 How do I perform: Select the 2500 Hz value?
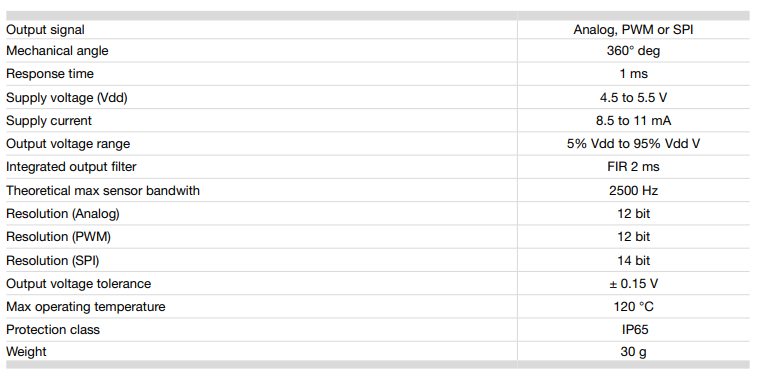pos(633,190)
